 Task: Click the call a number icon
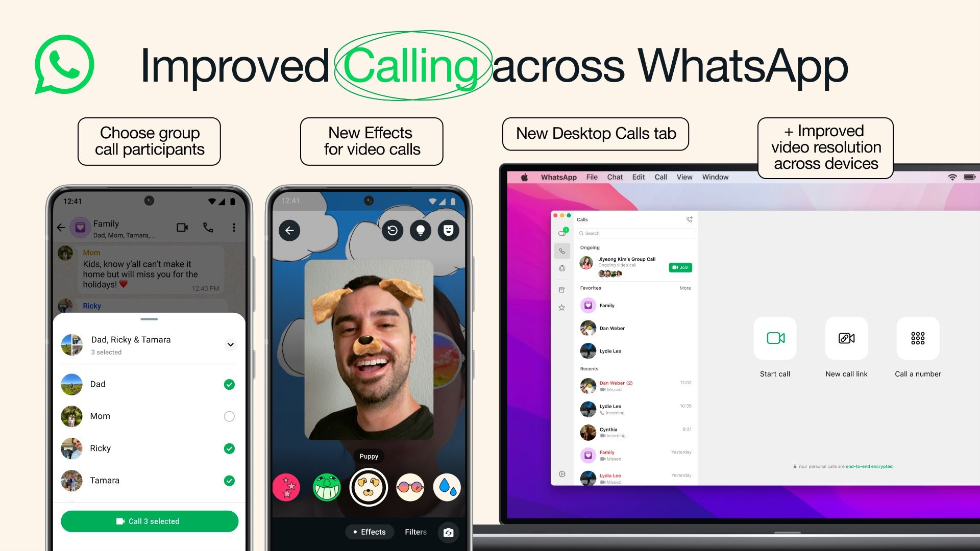coord(917,338)
